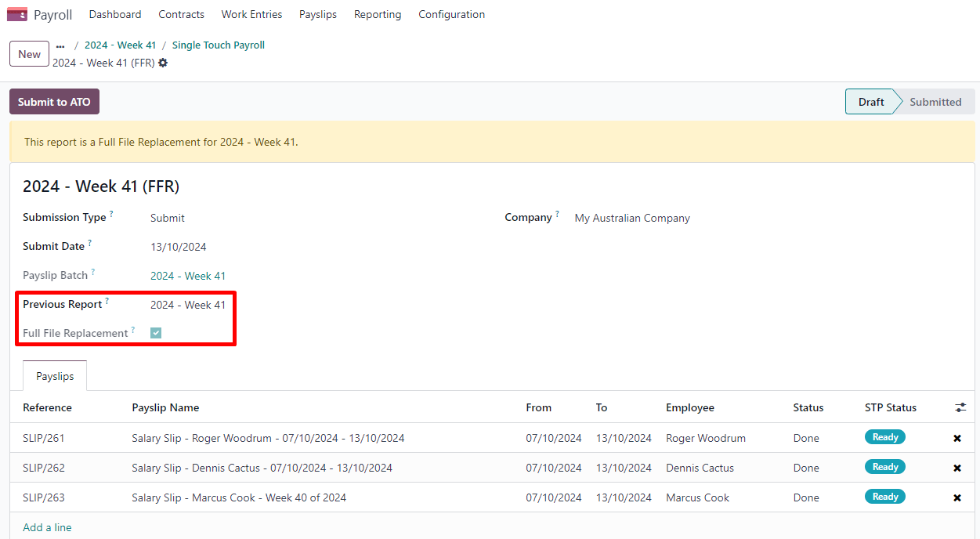
Task: Click the Submit to ATO button
Action: click(54, 102)
